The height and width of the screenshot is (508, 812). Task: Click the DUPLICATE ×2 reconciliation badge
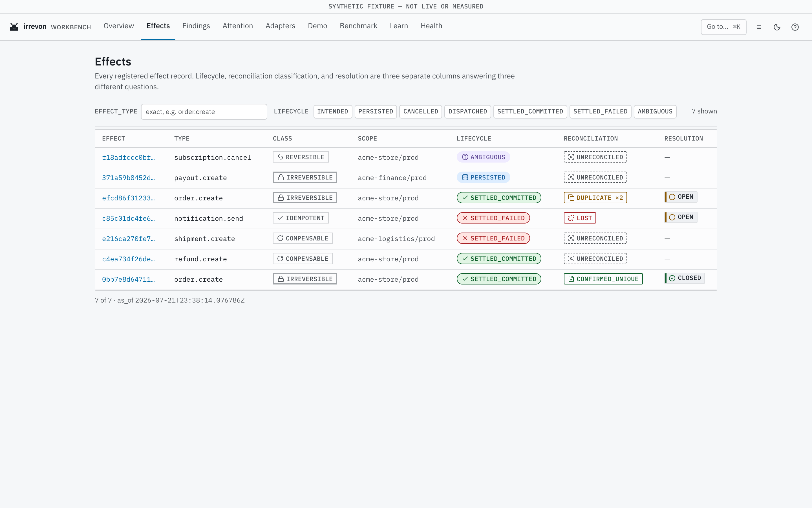(595, 198)
